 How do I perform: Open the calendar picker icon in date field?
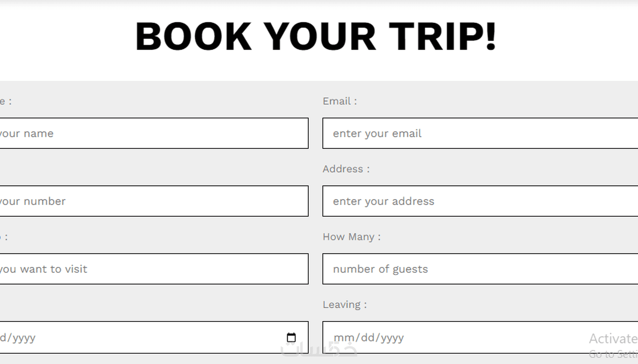291,337
